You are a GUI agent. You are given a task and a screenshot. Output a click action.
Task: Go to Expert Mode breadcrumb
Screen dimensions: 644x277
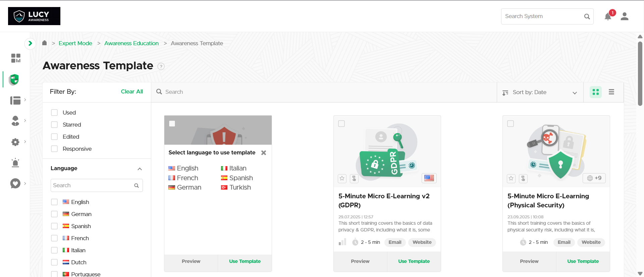[x=75, y=43]
